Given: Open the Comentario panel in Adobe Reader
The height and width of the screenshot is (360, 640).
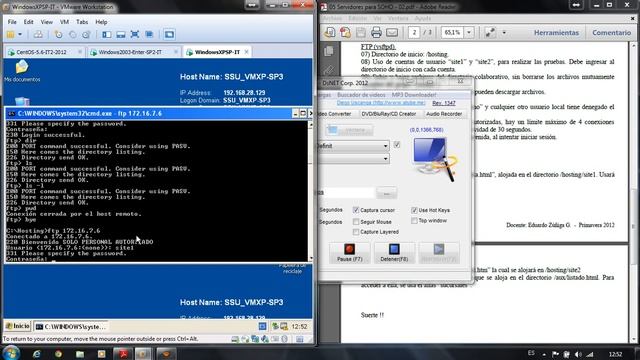Looking at the screenshot, I should [611, 33].
